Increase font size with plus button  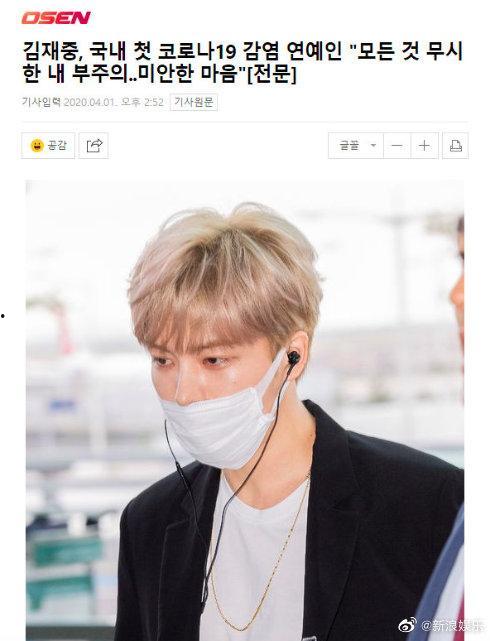[x=424, y=146]
